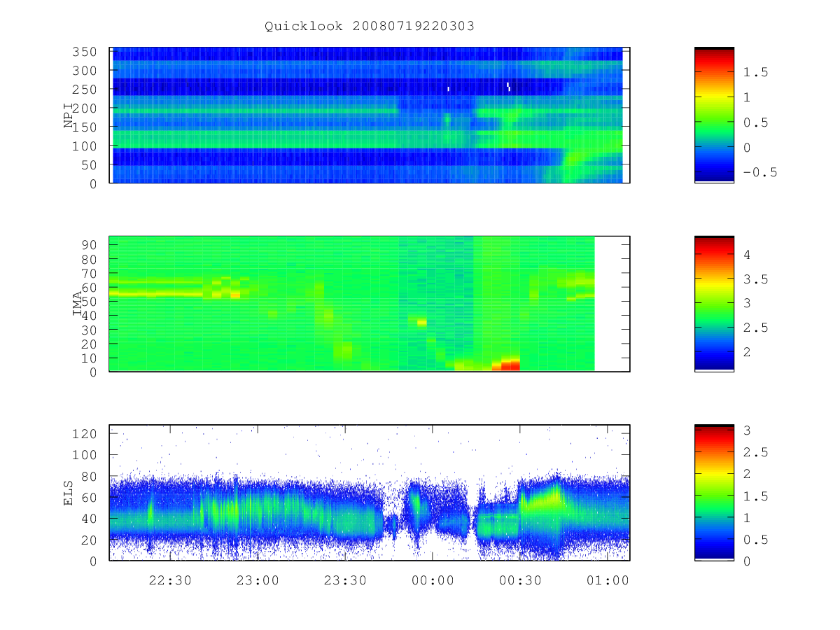Click the yellow spot near IMA level 35
The width and height of the screenshot is (840, 630).
(x=422, y=323)
